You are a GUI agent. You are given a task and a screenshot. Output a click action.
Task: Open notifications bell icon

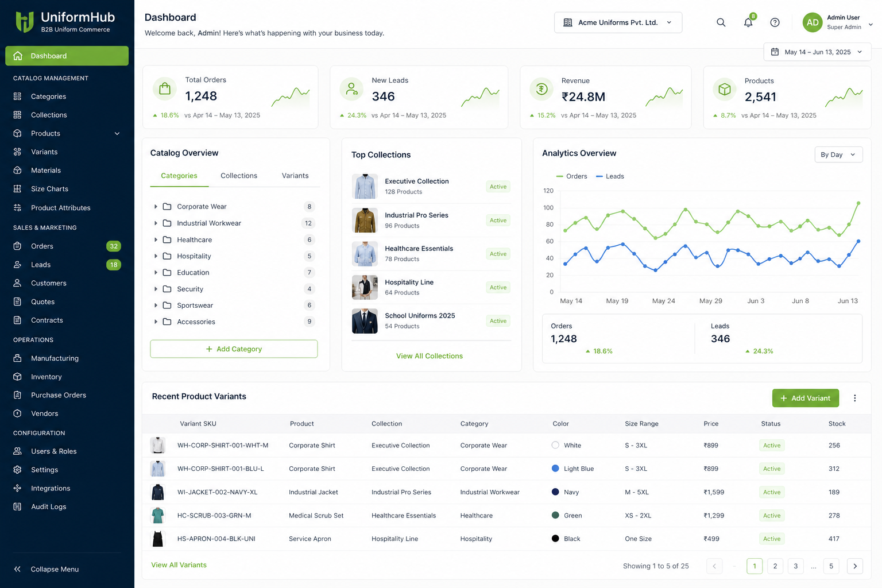748,22
